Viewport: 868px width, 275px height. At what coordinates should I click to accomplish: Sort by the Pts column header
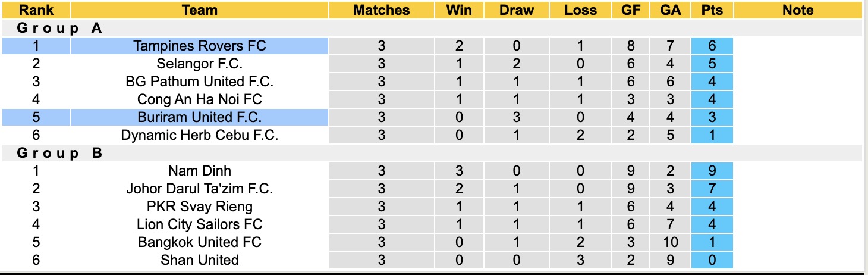click(x=712, y=10)
